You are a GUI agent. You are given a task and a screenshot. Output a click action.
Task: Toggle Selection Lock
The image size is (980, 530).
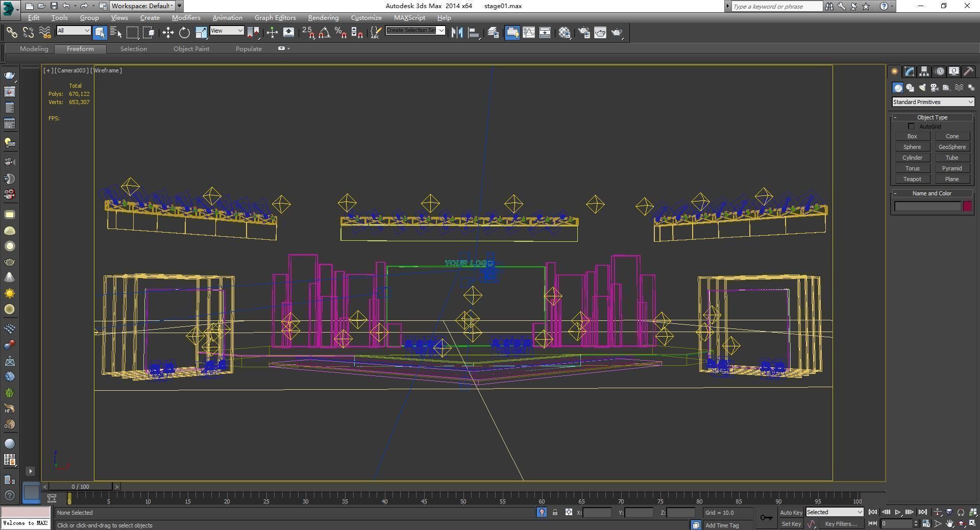[x=555, y=512]
